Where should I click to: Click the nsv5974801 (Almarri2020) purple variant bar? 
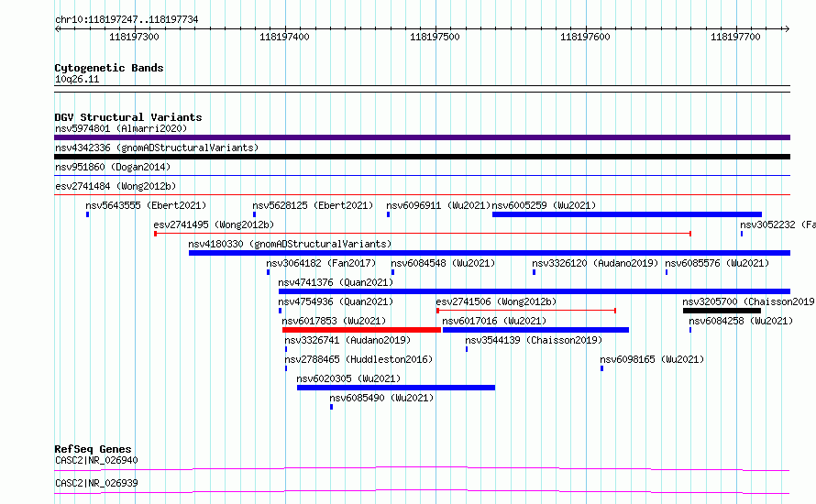pyautogui.click(x=422, y=137)
